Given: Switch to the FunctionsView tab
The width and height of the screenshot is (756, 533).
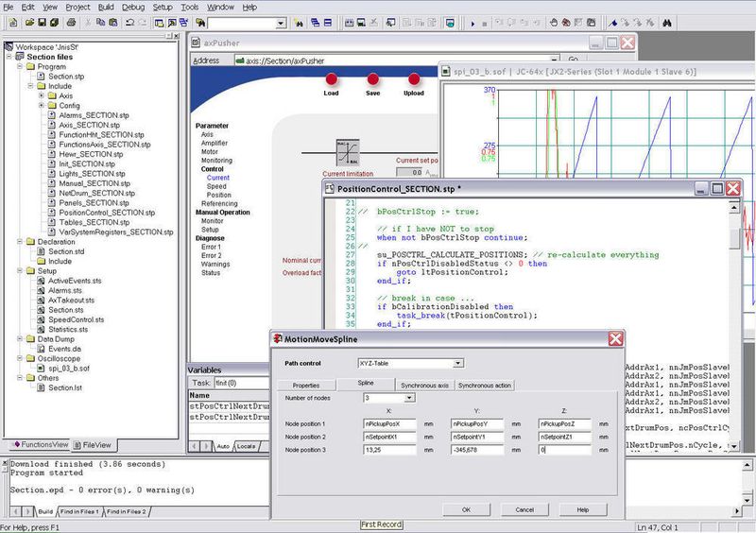Looking at the screenshot, I should (41, 445).
